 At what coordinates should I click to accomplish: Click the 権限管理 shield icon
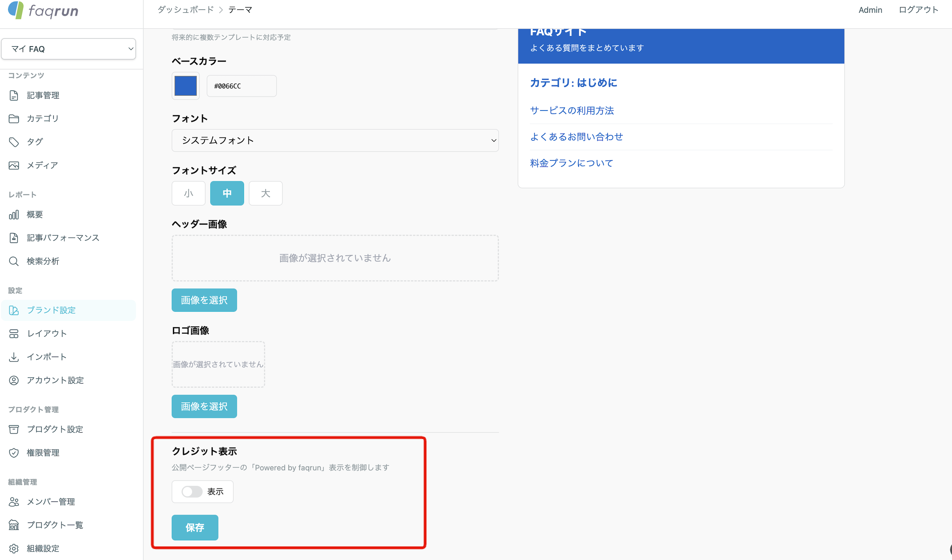pos(14,453)
